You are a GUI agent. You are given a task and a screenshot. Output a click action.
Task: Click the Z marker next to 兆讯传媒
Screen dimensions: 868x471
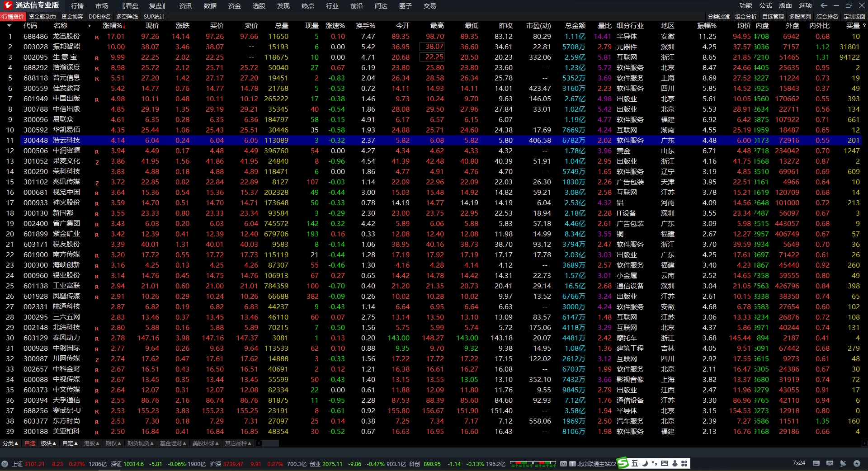click(97, 183)
